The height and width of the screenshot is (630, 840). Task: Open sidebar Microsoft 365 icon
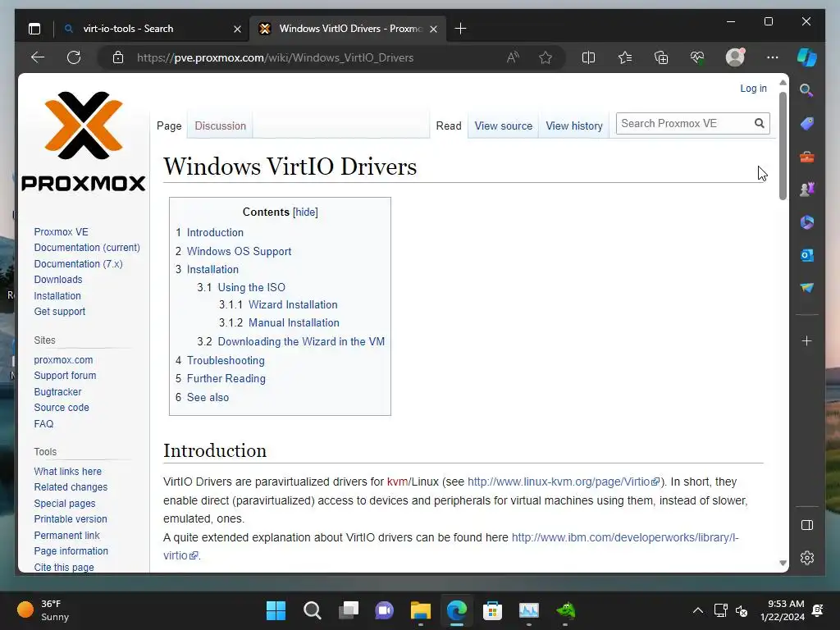(807, 221)
